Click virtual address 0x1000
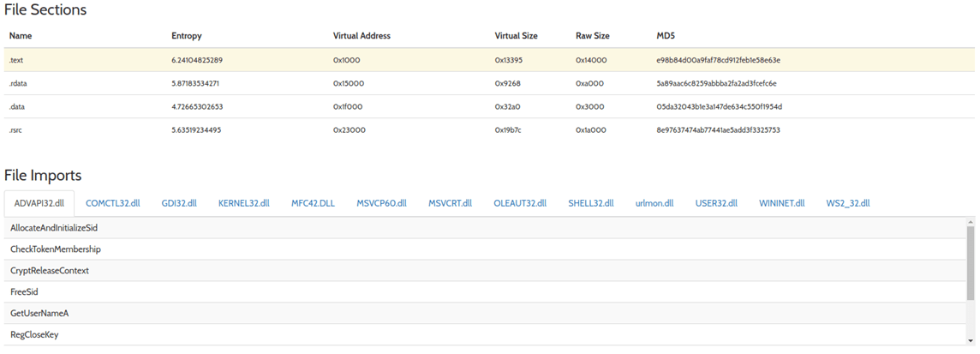The image size is (980, 354). pyautogui.click(x=347, y=60)
